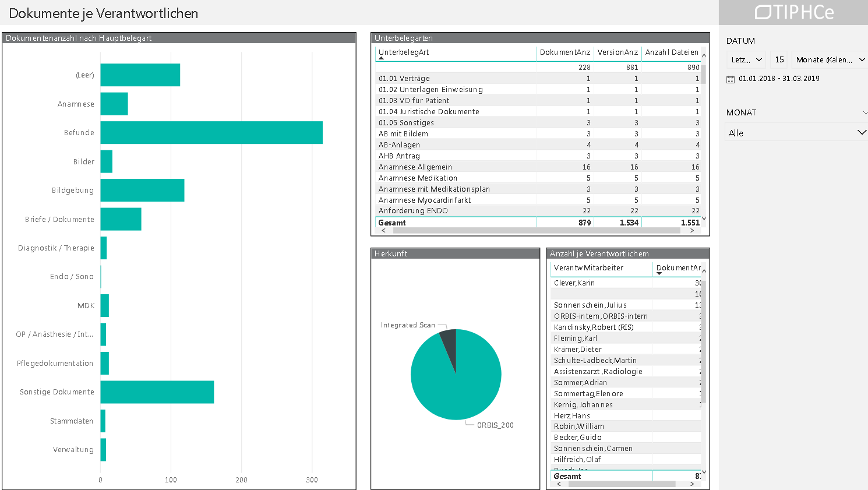Select 'ORBIS-intern,ORBIS-intern' row
The image size is (868, 490).
(x=626, y=316)
